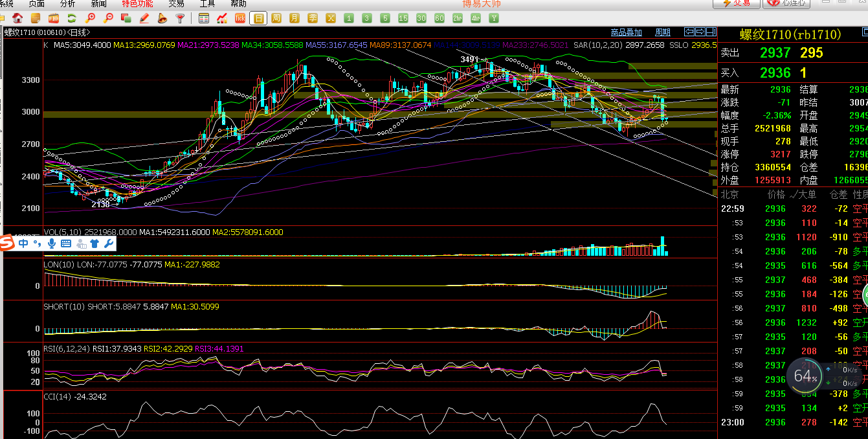The image size is (868, 439).
Task: Select the 15-minute period button
Action: [403, 18]
